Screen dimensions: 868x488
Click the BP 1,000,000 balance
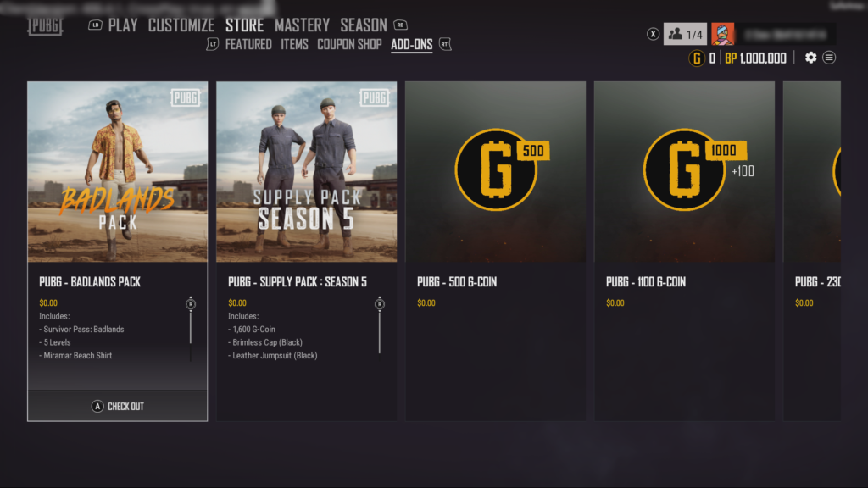click(x=755, y=58)
